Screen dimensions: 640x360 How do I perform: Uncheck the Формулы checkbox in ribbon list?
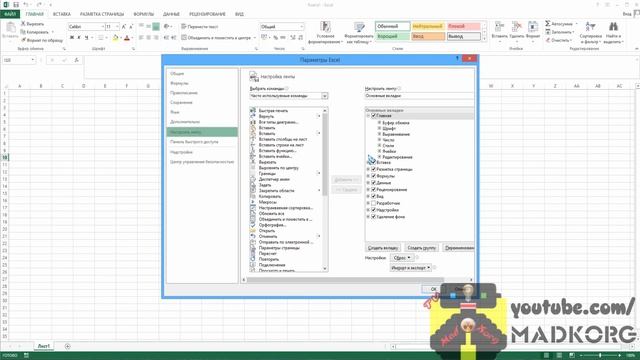tap(373, 176)
